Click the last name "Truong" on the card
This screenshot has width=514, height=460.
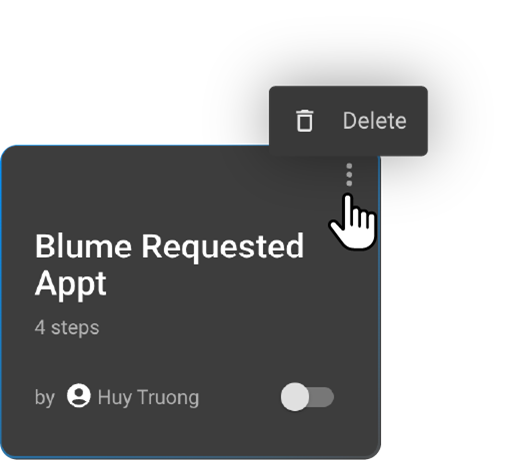(168, 397)
